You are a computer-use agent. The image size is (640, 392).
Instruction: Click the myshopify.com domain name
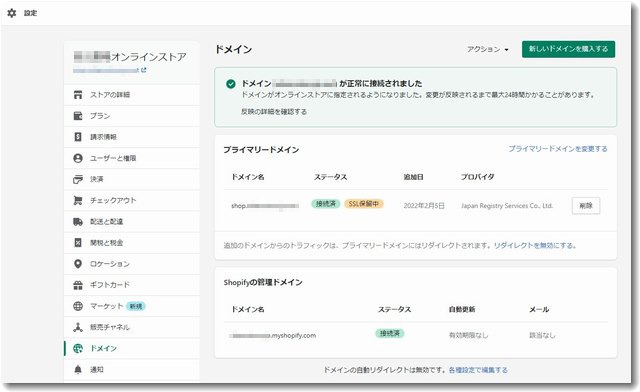click(x=273, y=336)
